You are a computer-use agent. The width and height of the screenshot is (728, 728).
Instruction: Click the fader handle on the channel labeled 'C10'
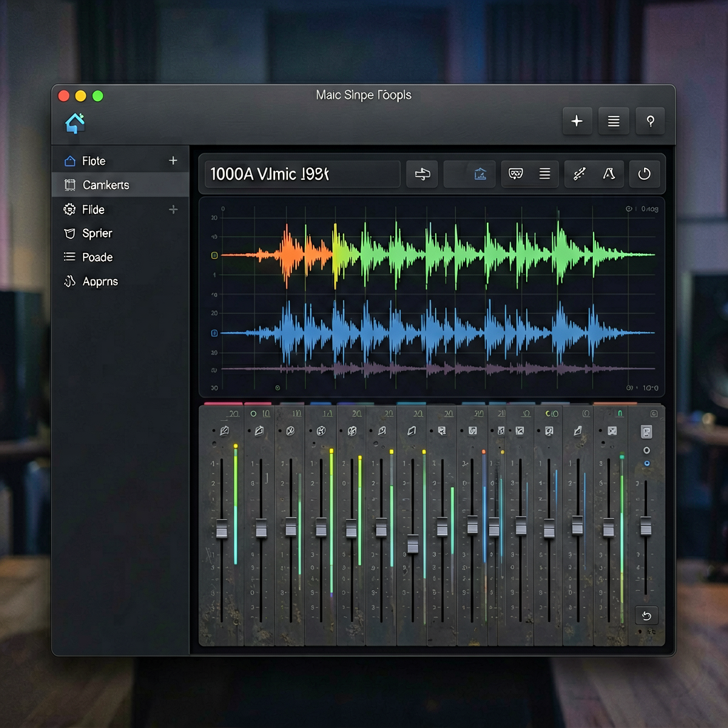click(x=549, y=528)
